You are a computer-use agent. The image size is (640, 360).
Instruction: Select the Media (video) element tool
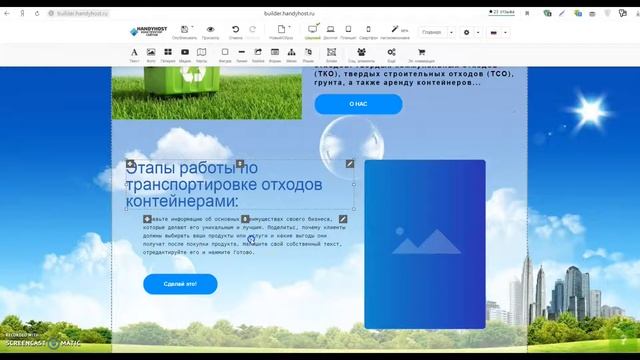185,52
